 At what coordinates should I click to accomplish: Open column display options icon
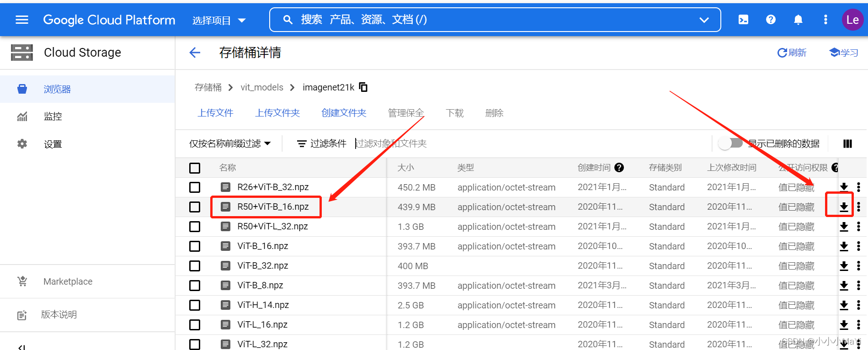(847, 143)
